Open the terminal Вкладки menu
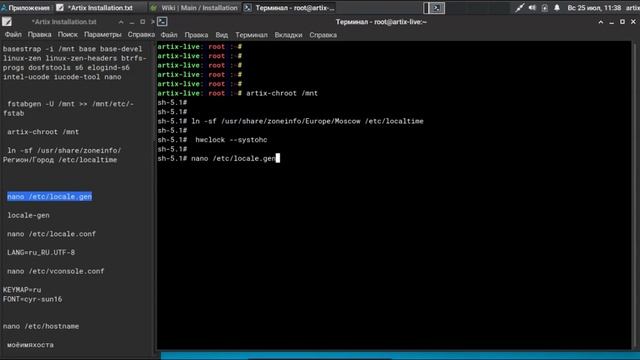 click(x=288, y=35)
